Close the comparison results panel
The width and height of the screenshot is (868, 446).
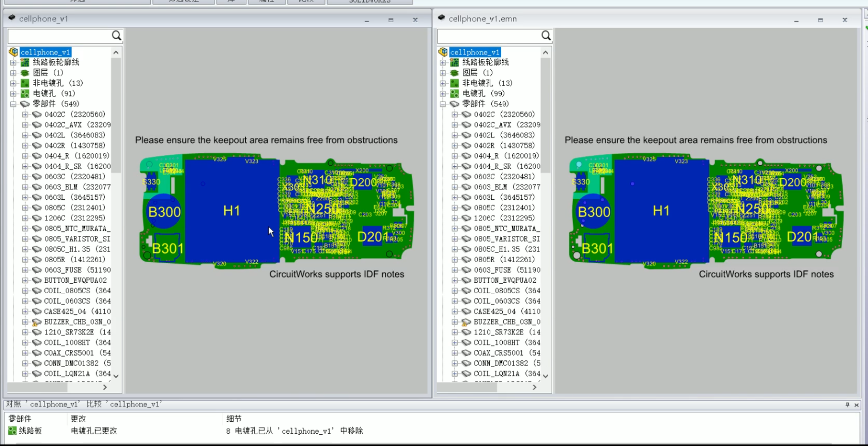click(x=857, y=405)
